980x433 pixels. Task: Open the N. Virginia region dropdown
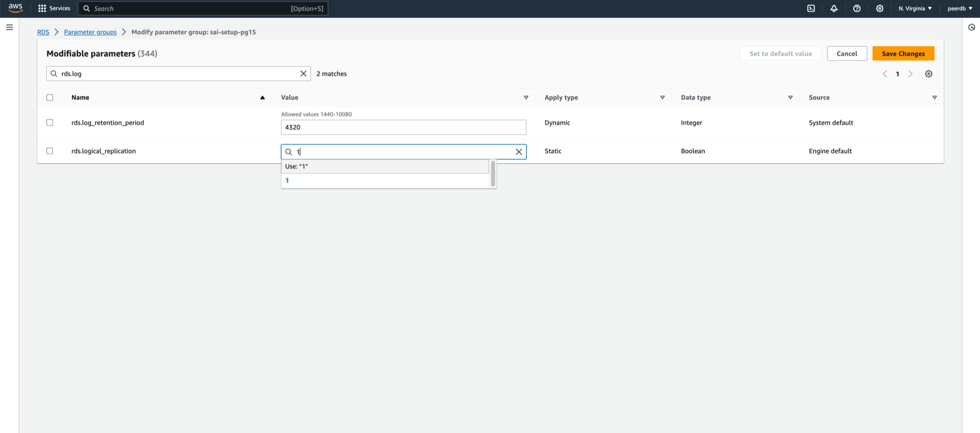(915, 9)
